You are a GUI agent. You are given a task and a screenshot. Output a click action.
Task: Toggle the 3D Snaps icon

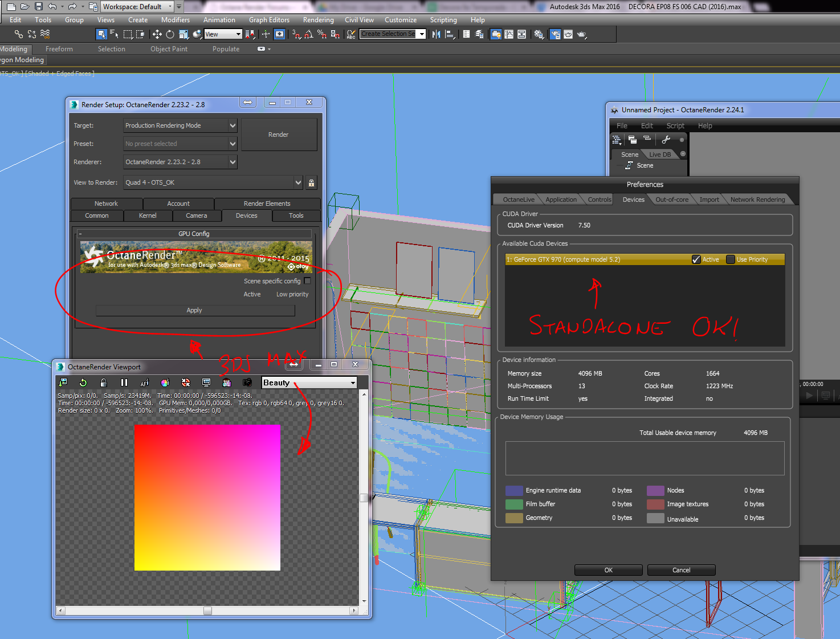point(296,34)
